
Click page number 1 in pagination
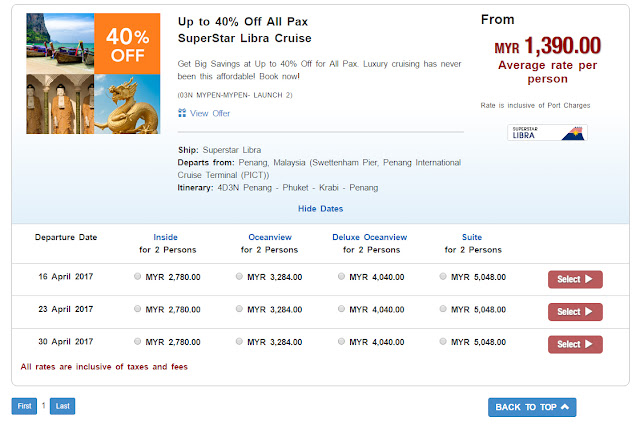coord(43,406)
